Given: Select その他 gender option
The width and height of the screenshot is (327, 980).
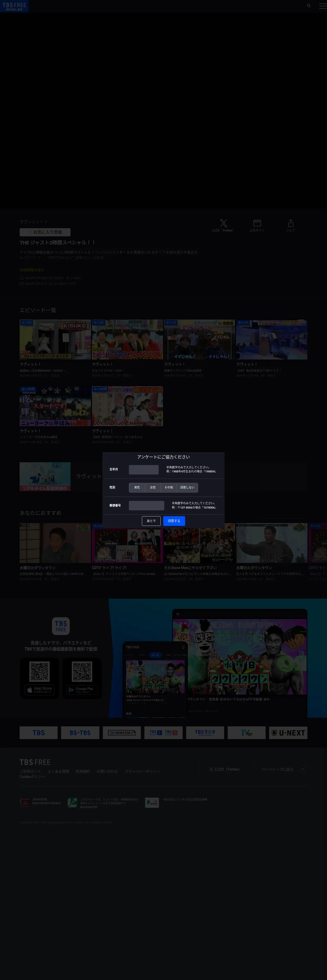Looking at the screenshot, I should coord(169,487).
